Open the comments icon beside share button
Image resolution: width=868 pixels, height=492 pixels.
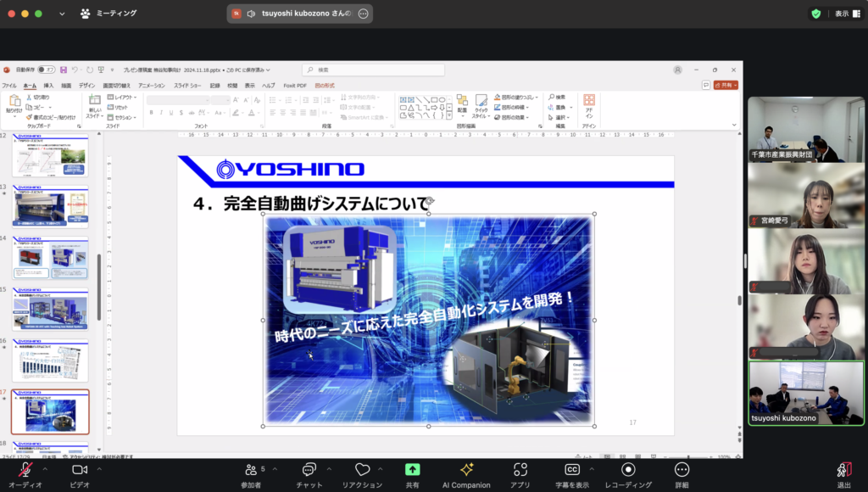[706, 86]
